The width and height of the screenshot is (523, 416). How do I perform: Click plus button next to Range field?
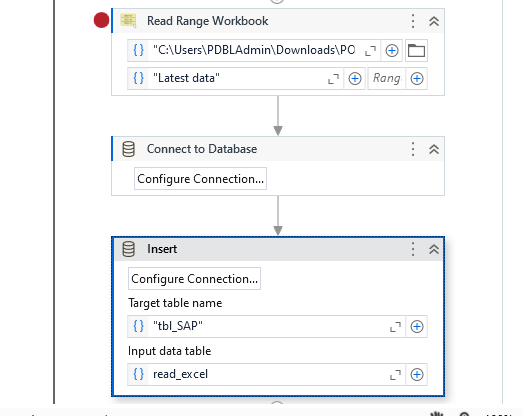click(x=417, y=79)
